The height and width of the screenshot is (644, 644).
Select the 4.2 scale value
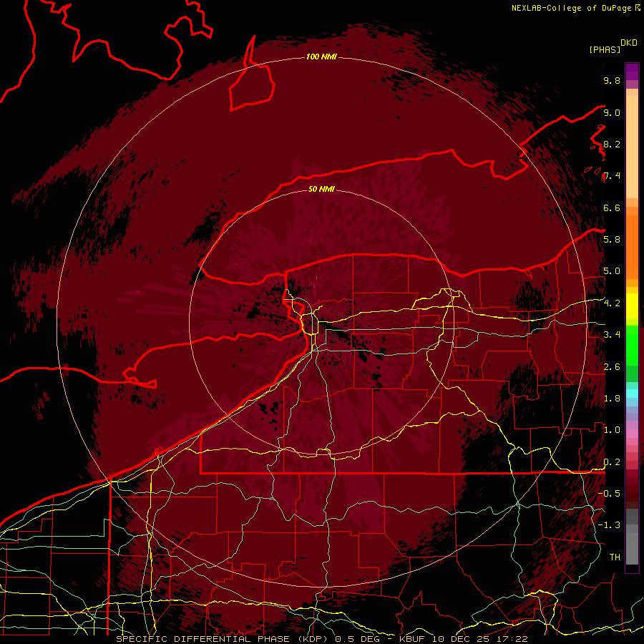pos(612,303)
